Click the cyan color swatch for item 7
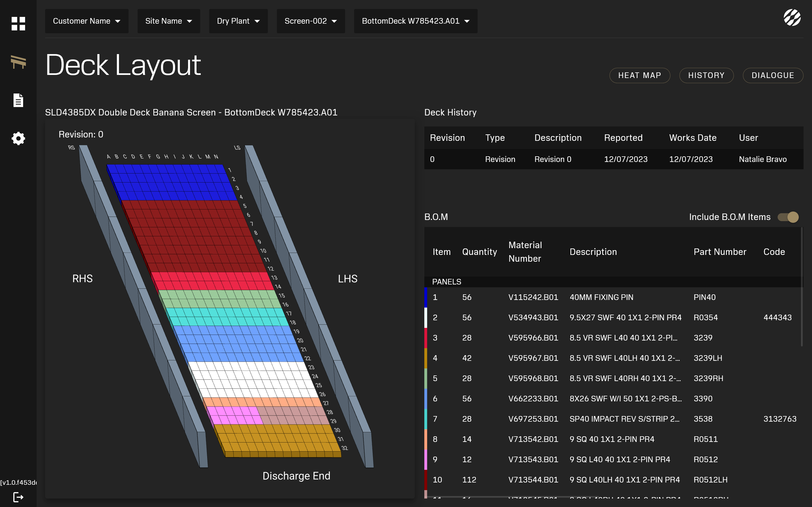 click(x=426, y=419)
